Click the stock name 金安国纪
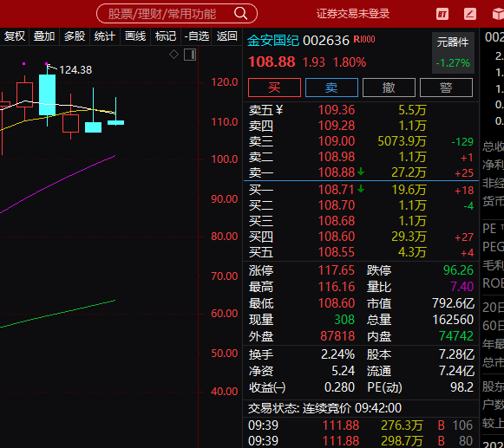 point(273,41)
